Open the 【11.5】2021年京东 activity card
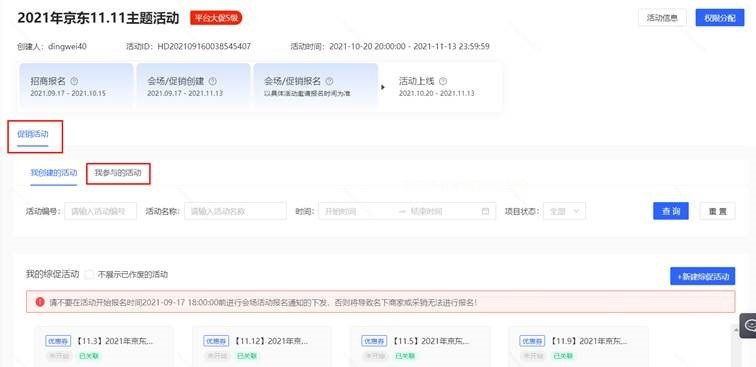 pyautogui.click(x=420, y=347)
